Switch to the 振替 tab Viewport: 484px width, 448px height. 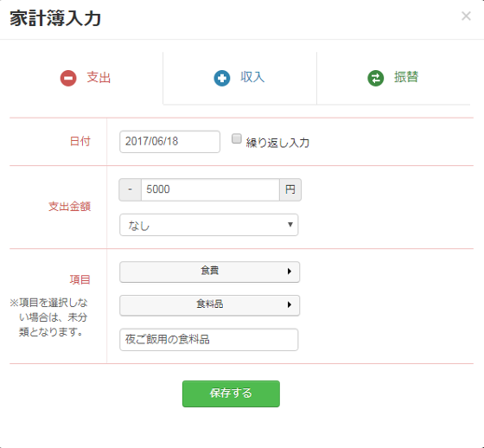pos(393,78)
